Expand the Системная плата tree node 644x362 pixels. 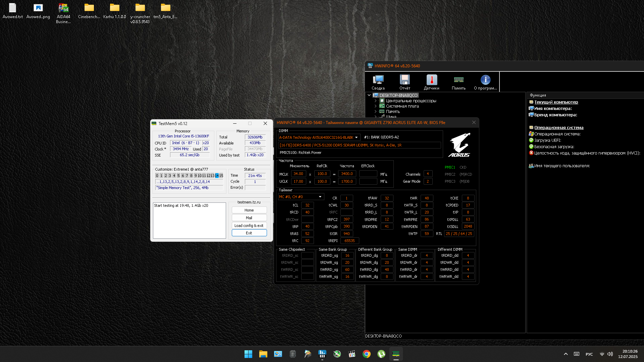375,106
